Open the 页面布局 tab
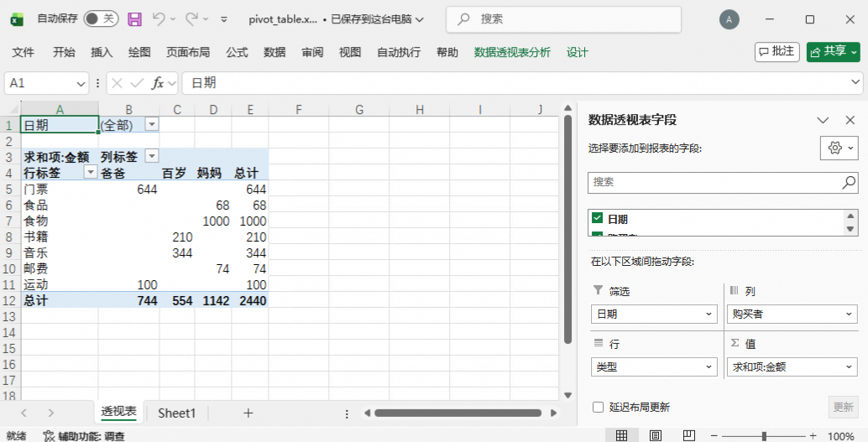Image resolution: width=868 pixels, height=442 pixels. pos(188,52)
